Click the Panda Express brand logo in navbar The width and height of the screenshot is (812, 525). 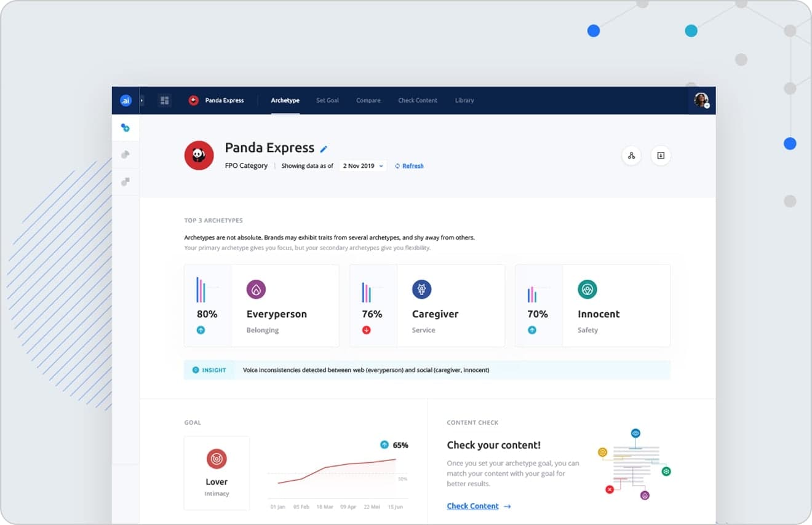[x=194, y=100]
